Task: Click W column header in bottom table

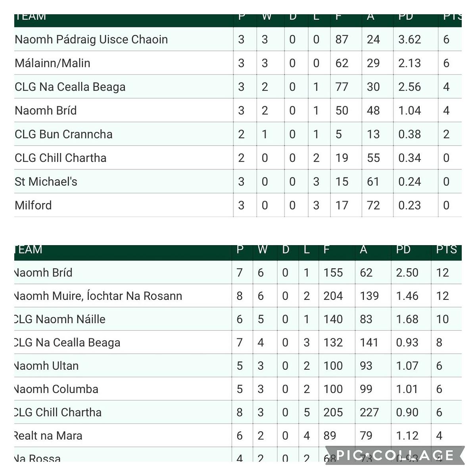Action: (x=263, y=250)
